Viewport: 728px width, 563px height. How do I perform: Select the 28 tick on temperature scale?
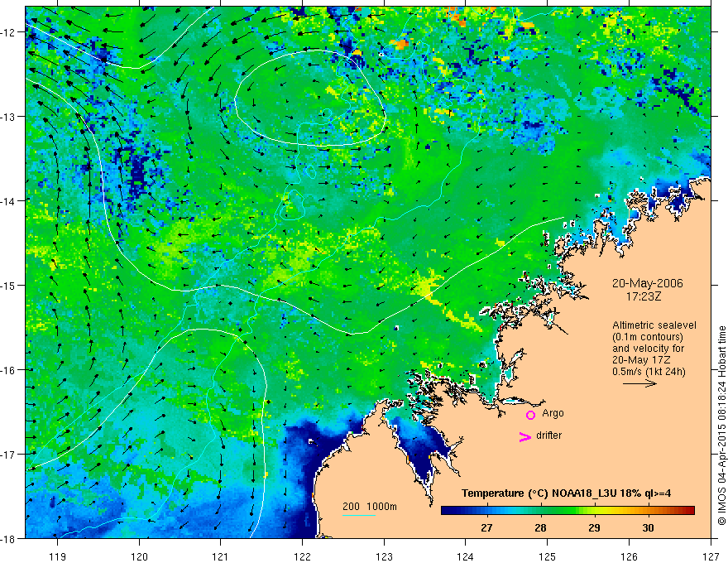point(540,527)
